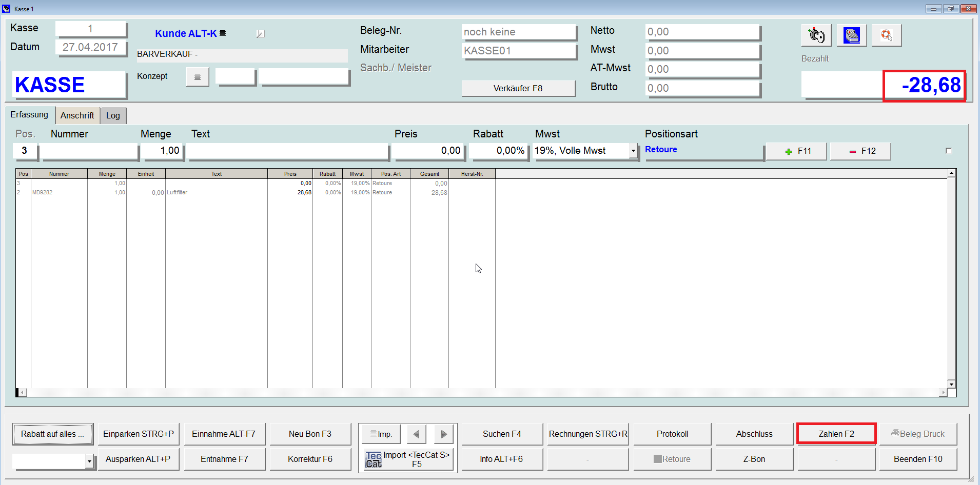
Task: Click the -28,68 total amount display
Action: [925, 86]
